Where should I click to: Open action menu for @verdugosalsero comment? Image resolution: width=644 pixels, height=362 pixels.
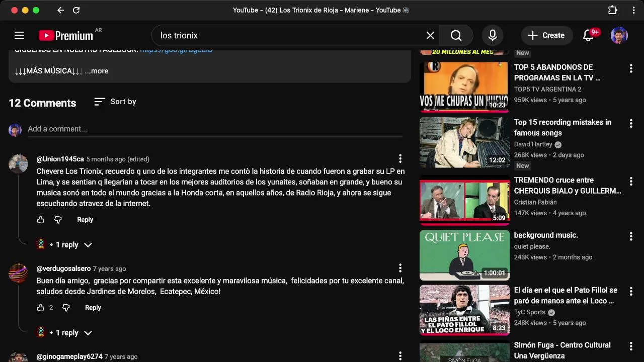pyautogui.click(x=400, y=268)
